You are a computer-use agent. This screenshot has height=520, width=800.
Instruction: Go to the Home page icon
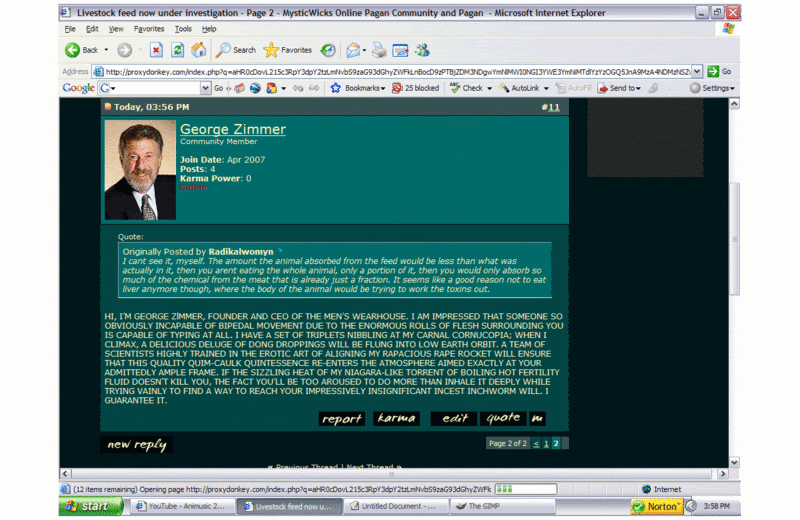click(198, 50)
